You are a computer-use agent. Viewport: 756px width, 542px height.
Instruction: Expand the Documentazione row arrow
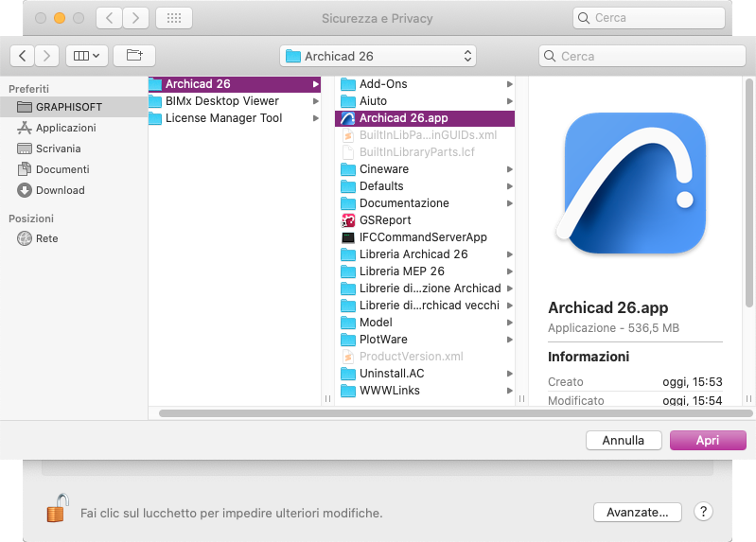(510, 203)
